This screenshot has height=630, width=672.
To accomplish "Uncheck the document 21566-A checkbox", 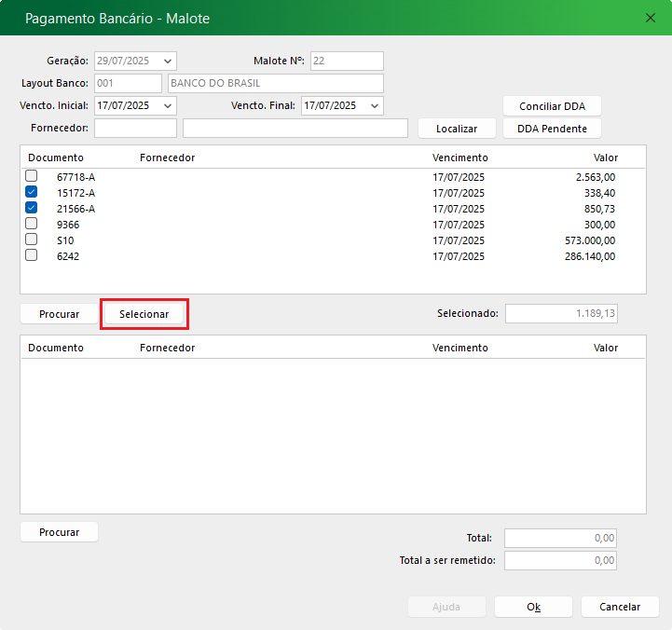I will pos(32,208).
